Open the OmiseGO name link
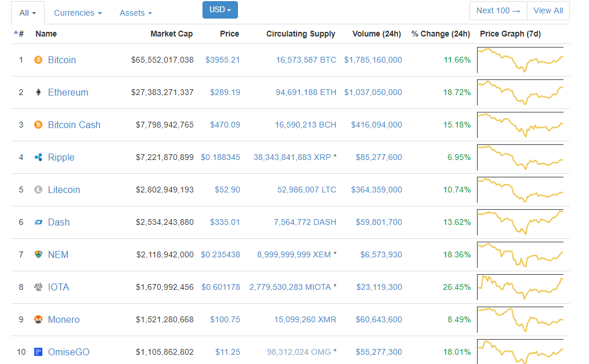This screenshot has width=589, height=364. (68, 352)
